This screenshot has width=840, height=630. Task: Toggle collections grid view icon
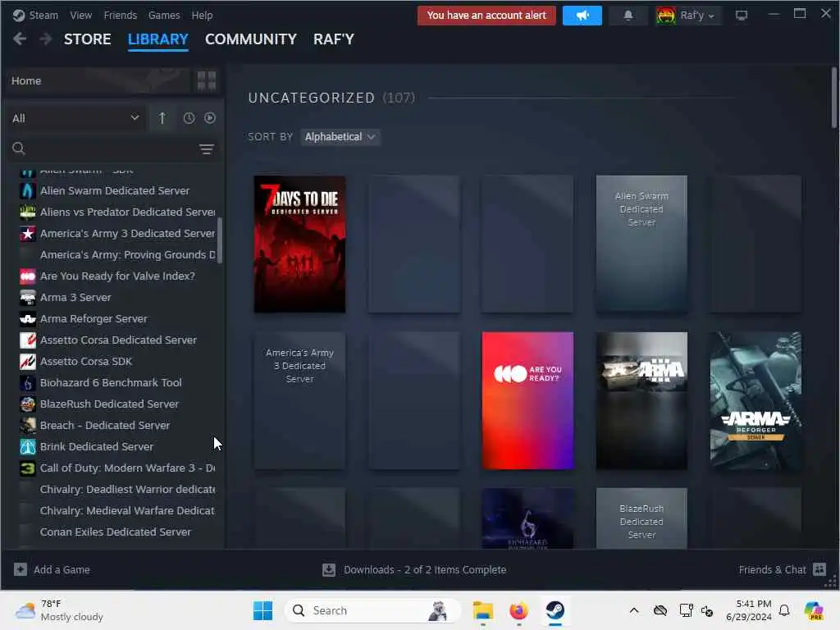tap(206, 81)
